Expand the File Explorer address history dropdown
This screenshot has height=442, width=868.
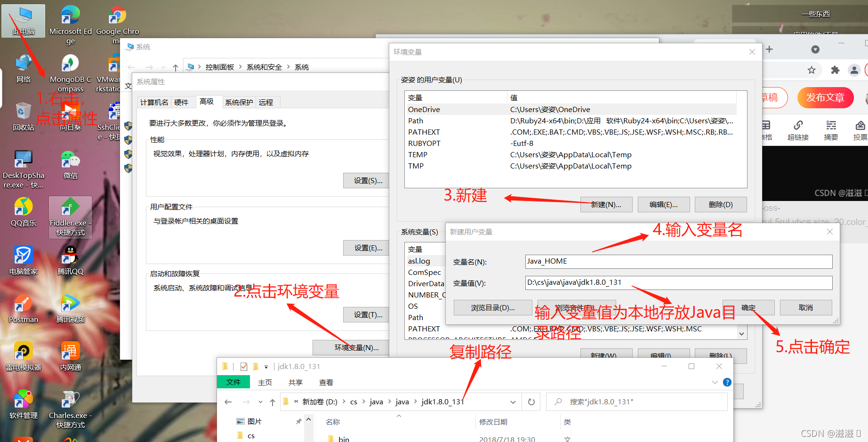click(x=513, y=402)
